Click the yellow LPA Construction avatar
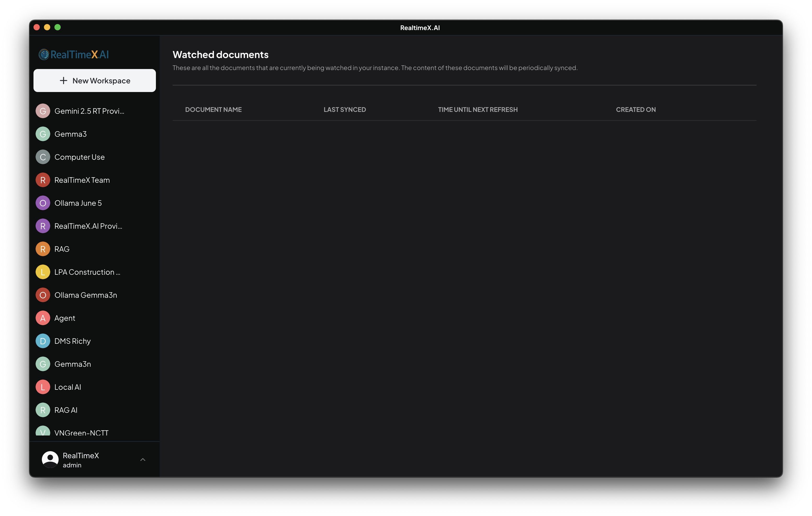Viewport: 812px width, 516px height. [43, 272]
